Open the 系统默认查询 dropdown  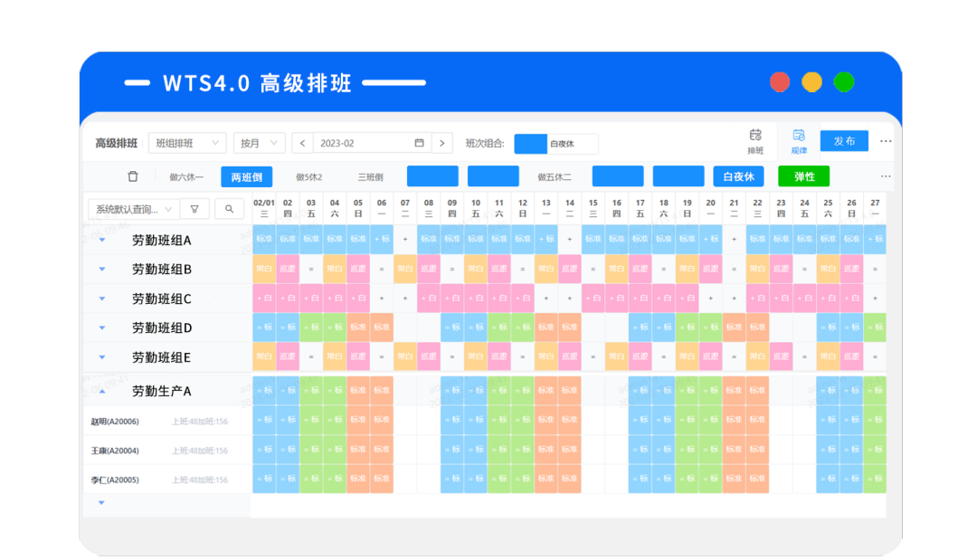tap(134, 209)
